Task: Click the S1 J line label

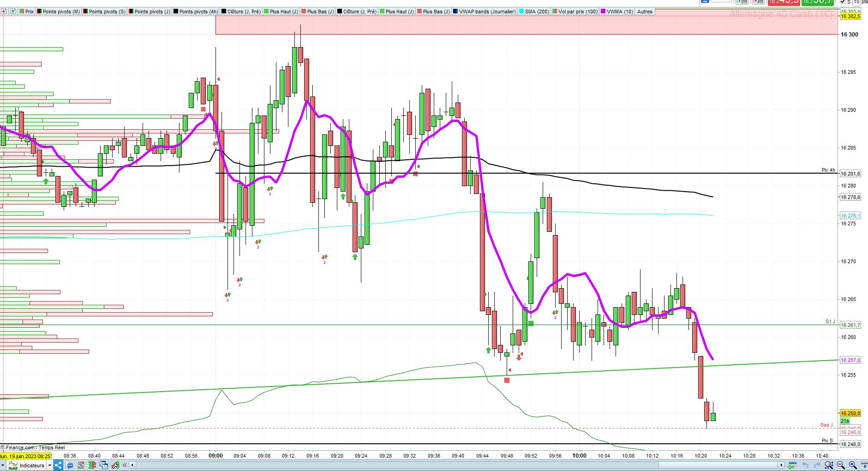Action: (830, 321)
